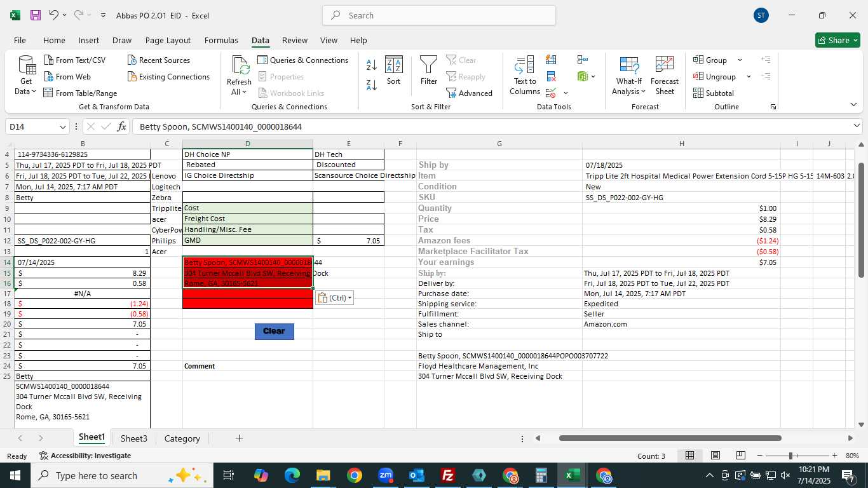Import data From Text/CSV
The height and width of the screenshot is (488, 868).
(x=75, y=60)
